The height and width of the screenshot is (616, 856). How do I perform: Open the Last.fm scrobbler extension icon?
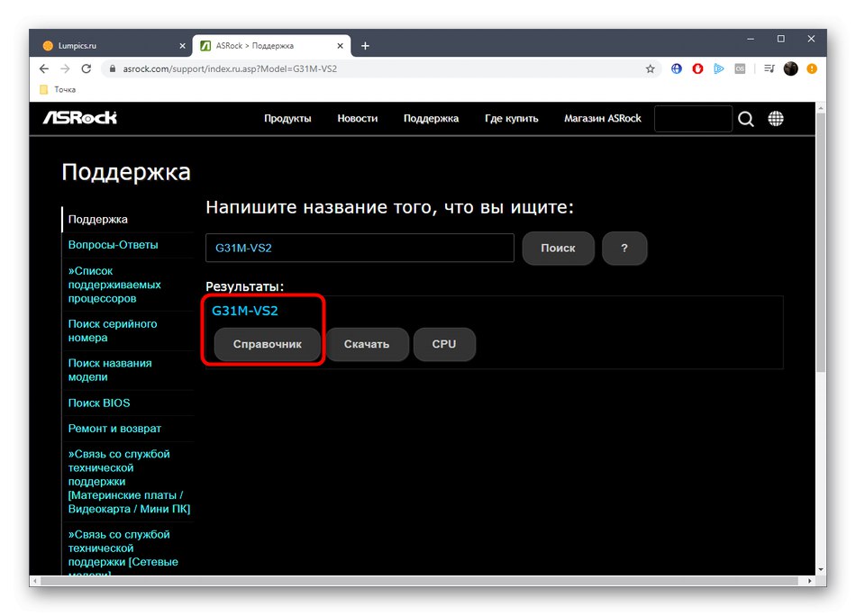[740, 68]
